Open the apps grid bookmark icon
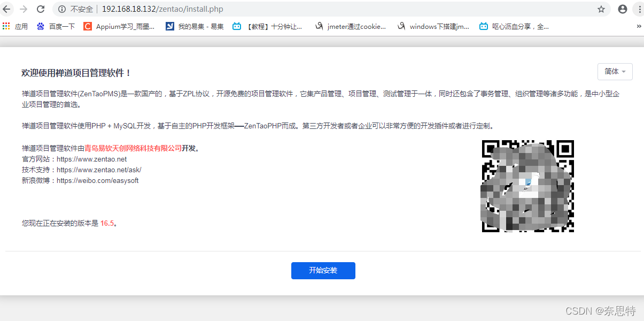 pos(6,26)
